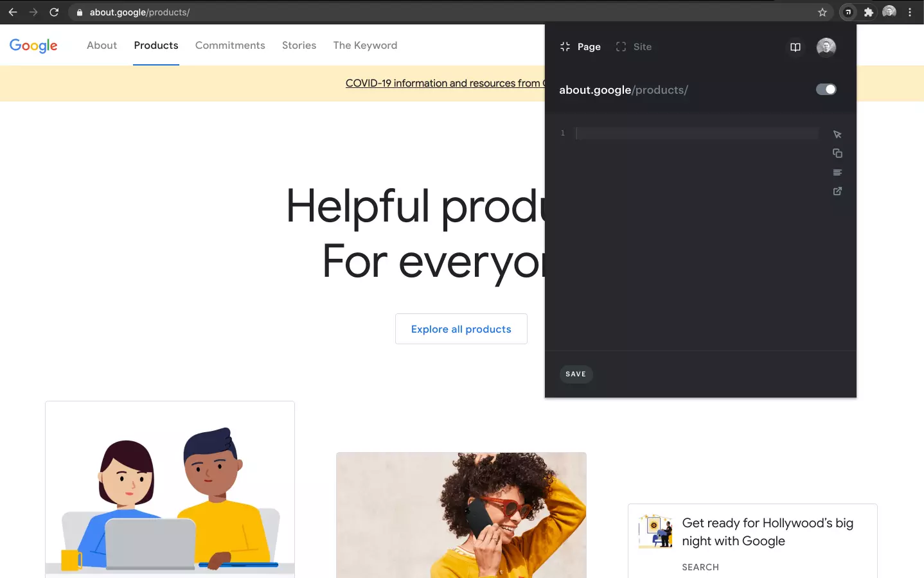Click Explore all products
The height and width of the screenshot is (578, 924).
click(461, 328)
